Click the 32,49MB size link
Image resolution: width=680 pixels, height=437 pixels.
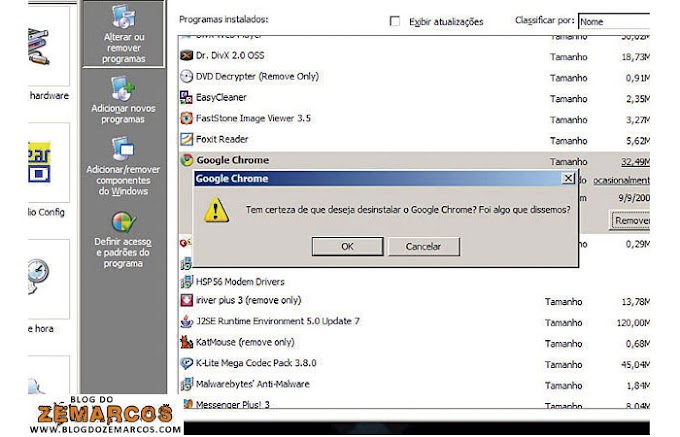pos(635,162)
